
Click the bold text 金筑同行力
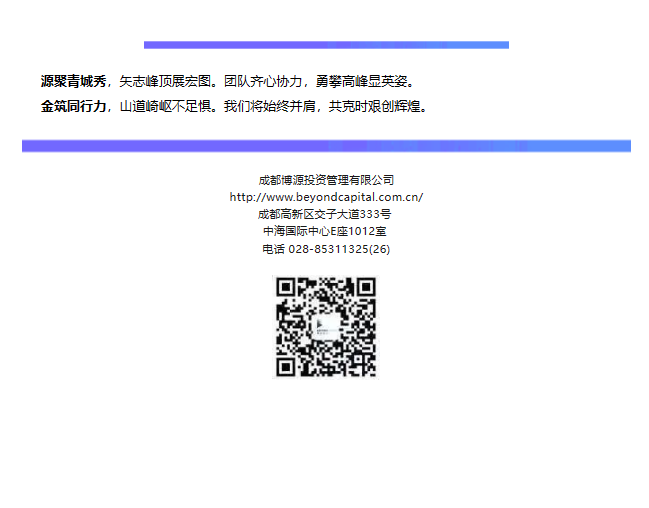(x=72, y=106)
